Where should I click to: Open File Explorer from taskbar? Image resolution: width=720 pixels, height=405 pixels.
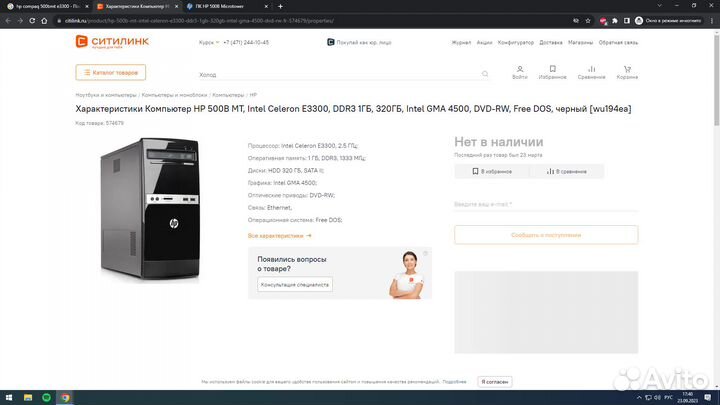click(28, 397)
